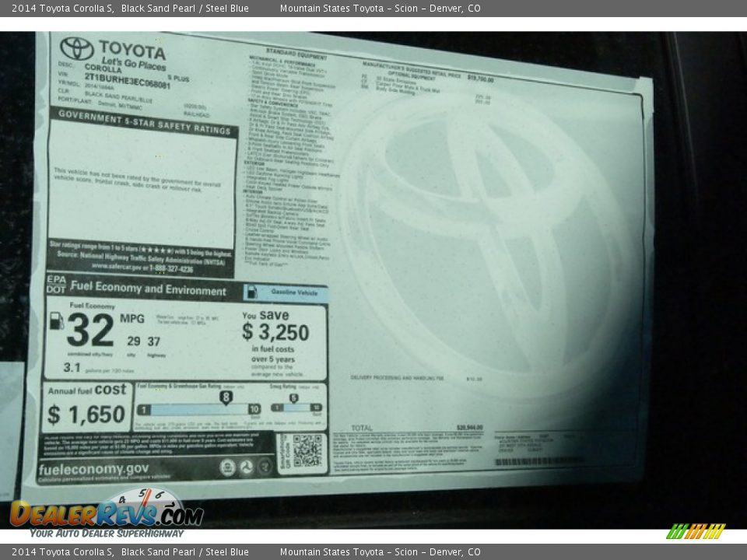The height and width of the screenshot is (560, 747).
Task: Click the smog rating marker 5
Action: click(293, 398)
